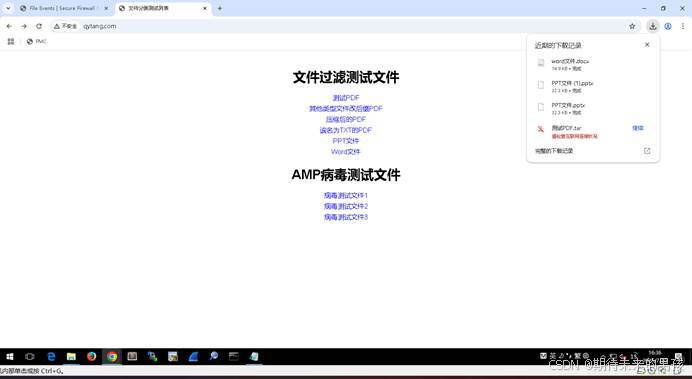The image size is (692, 379).
Task: Select the failed 测试PDF.tar download entry
Action: (593, 131)
